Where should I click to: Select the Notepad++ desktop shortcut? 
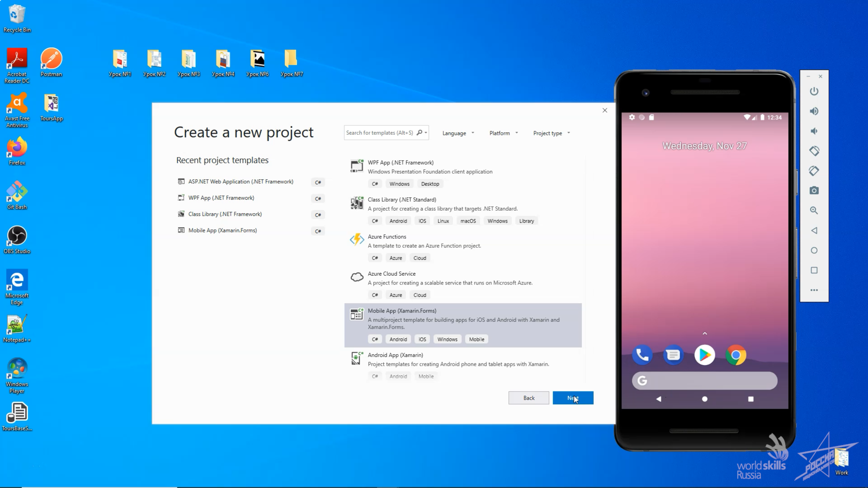click(x=17, y=328)
